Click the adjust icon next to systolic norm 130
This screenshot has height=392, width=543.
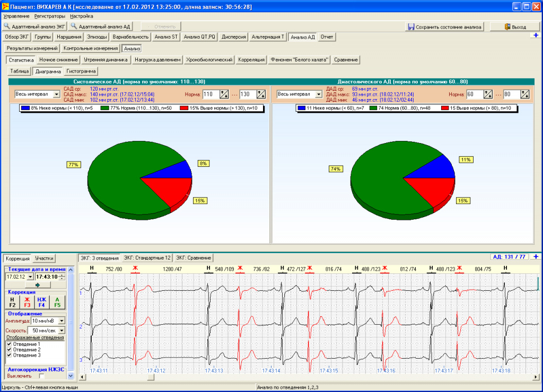click(x=261, y=94)
